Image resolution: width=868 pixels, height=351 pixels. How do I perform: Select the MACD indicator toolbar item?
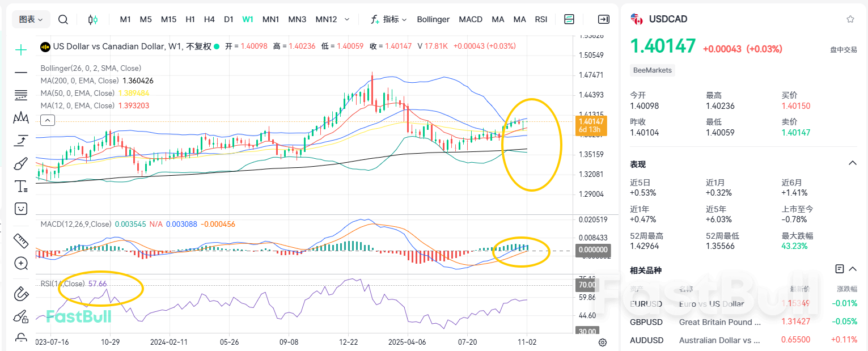tap(471, 19)
